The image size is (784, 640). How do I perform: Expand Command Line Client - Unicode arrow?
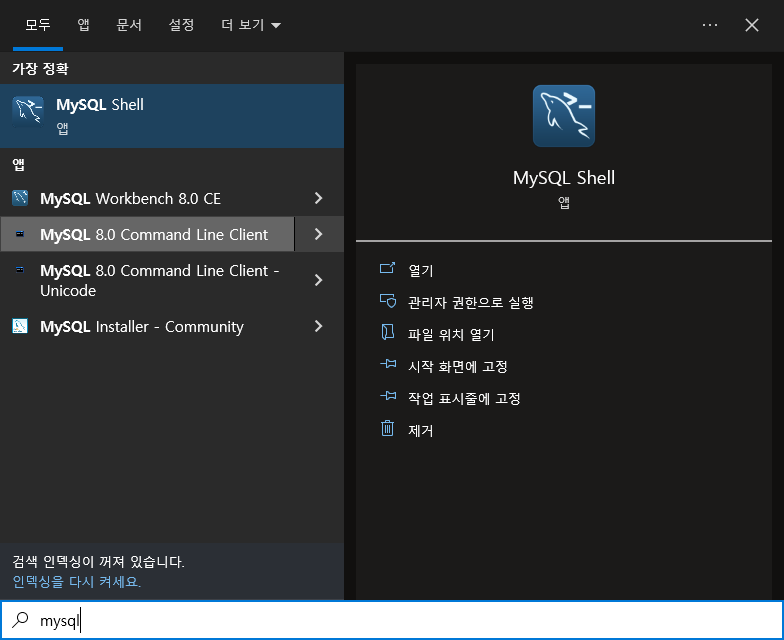(x=318, y=280)
